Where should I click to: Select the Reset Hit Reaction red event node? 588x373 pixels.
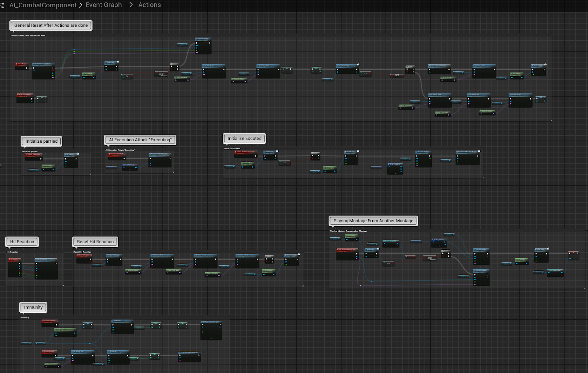click(x=84, y=258)
